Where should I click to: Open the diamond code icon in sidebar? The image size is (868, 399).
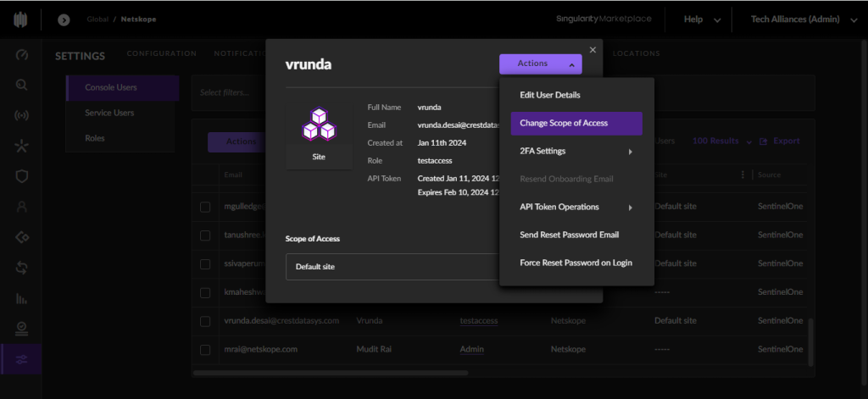click(21, 237)
